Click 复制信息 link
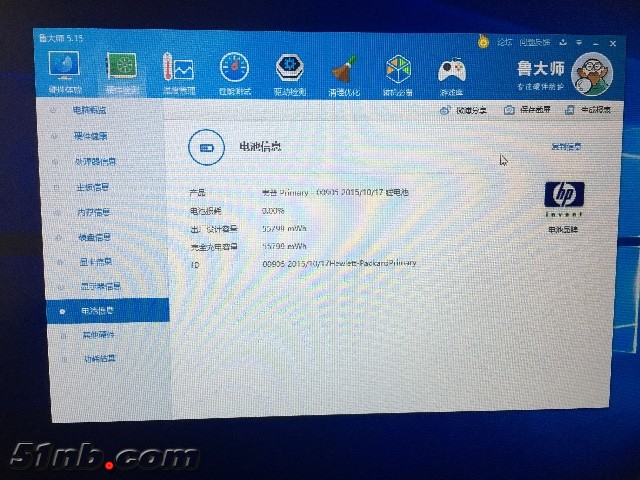Viewport: 640px width, 480px height. click(x=566, y=147)
